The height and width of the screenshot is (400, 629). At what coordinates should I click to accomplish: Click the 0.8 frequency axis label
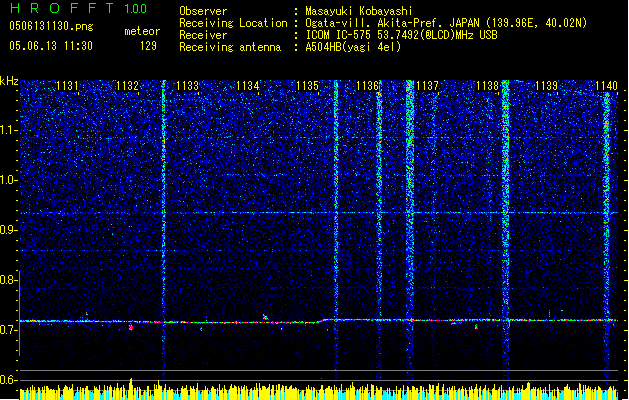click(x=8, y=280)
